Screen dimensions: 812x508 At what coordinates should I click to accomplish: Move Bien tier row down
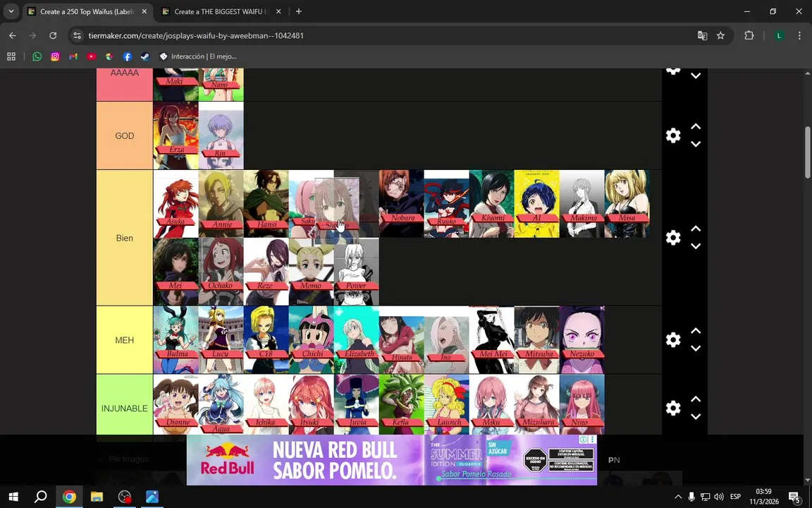[x=696, y=246]
